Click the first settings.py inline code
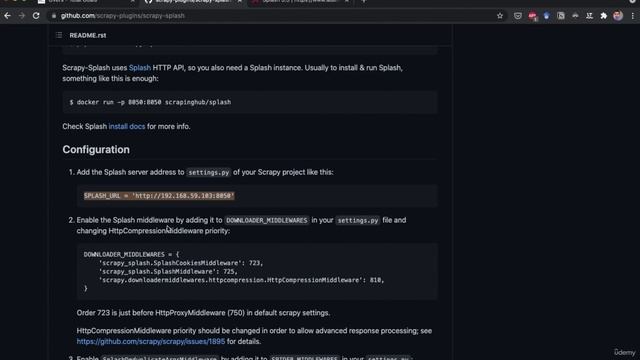Image resolution: width=640 pixels, height=360 pixels. point(209,173)
